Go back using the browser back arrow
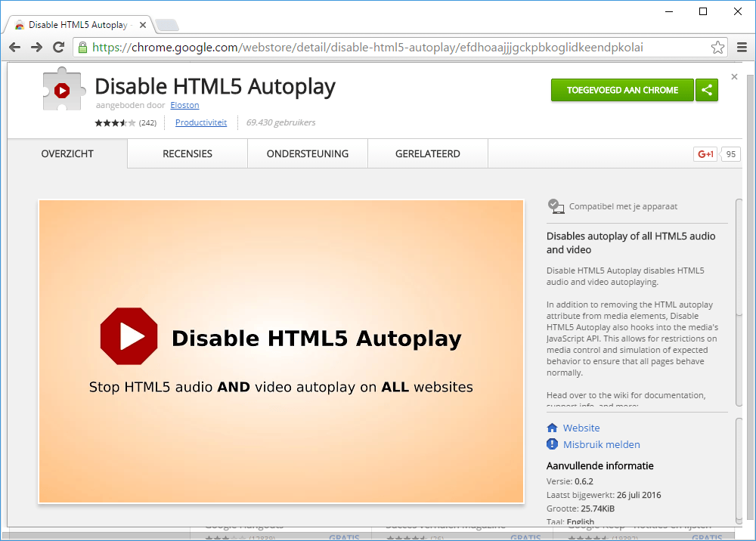This screenshot has height=541, width=756. (x=15, y=47)
